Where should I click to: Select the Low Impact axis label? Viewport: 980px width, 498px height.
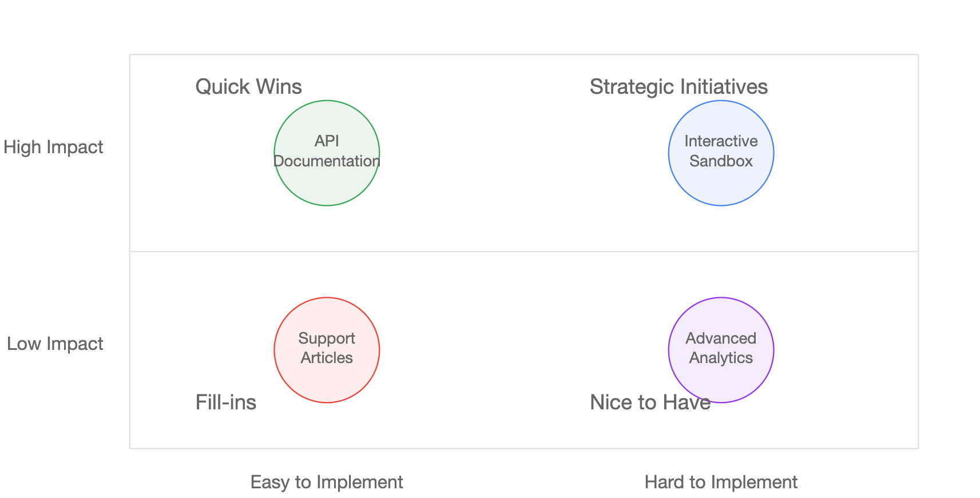tap(55, 344)
